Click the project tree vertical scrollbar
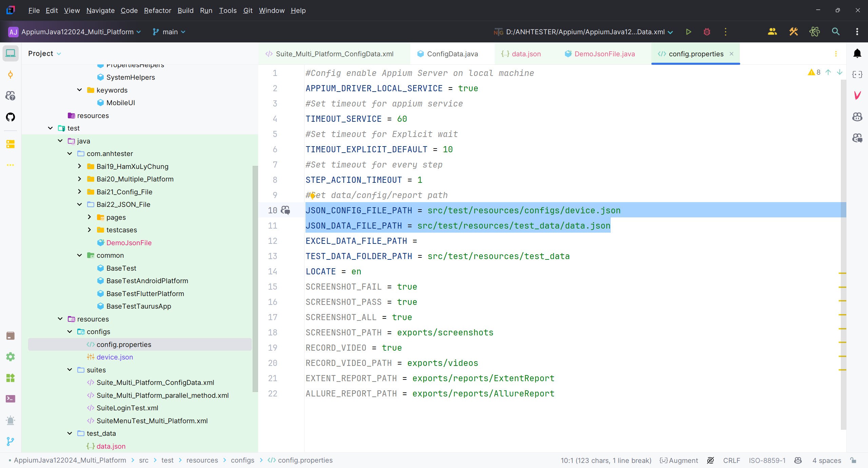Screen dimensions: 868x468 point(255,278)
